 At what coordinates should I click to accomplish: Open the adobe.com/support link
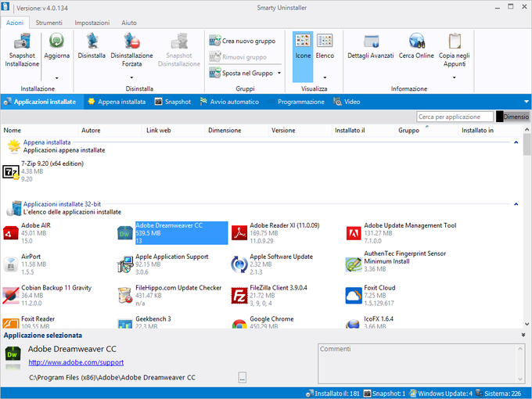pyautogui.click(x=76, y=362)
